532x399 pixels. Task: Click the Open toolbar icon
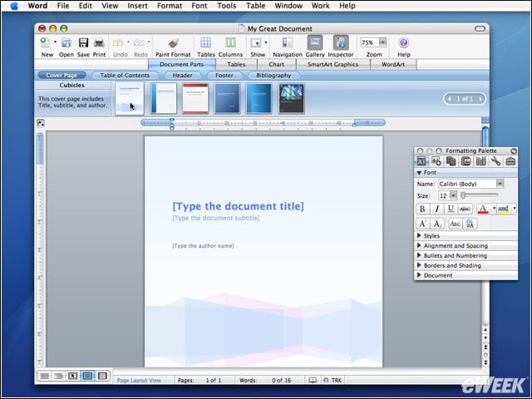pos(66,42)
